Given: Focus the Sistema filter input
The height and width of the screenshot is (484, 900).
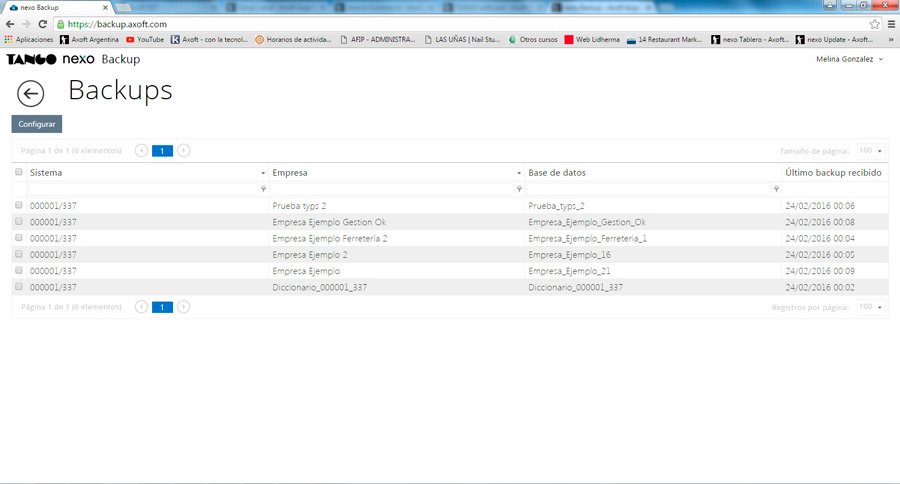Looking at the screenshot, I should coord(143,189).
